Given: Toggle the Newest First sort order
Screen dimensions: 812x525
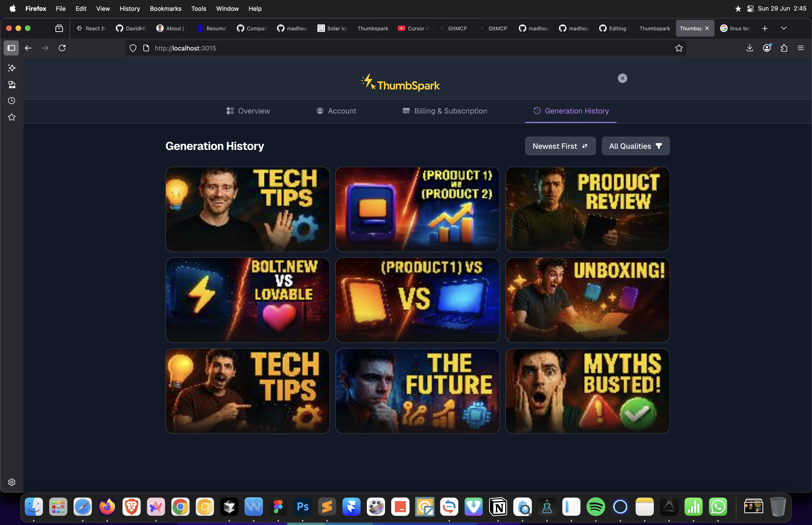Looking at the screenshot, I should coord(560,146).
